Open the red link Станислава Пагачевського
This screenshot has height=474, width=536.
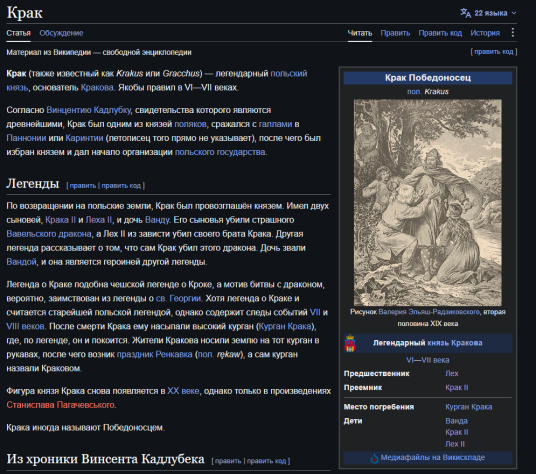point(61,405)
